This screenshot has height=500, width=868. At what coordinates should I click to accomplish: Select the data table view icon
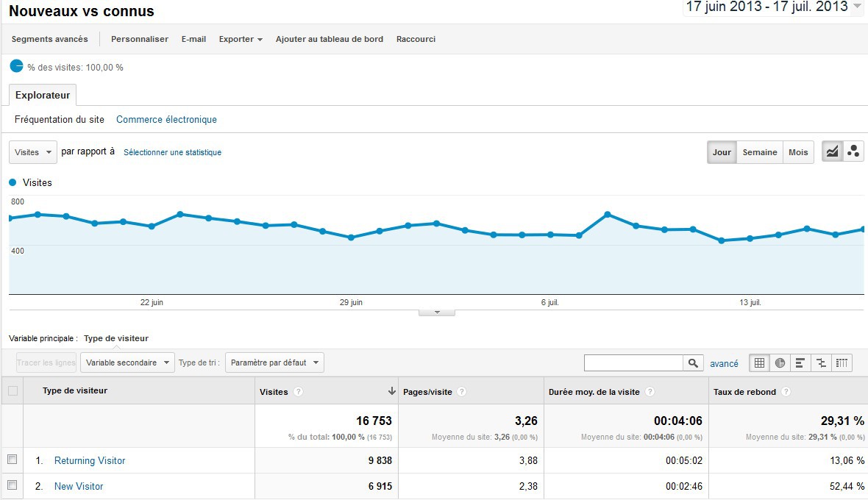(x=759, y=362)
